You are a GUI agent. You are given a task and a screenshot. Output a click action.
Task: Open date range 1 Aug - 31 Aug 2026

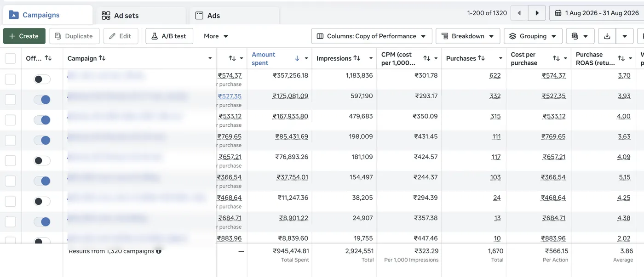(597, 13)
